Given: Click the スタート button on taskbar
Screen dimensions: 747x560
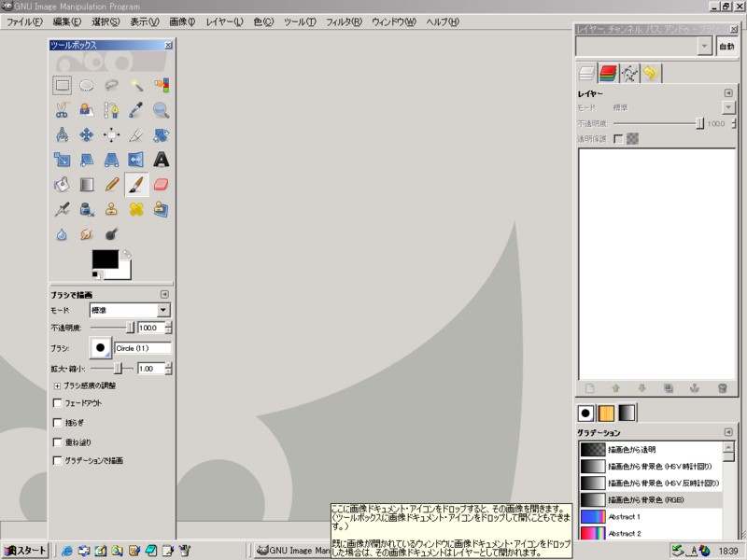Looking at the screenshot, I should coord(25,551).
